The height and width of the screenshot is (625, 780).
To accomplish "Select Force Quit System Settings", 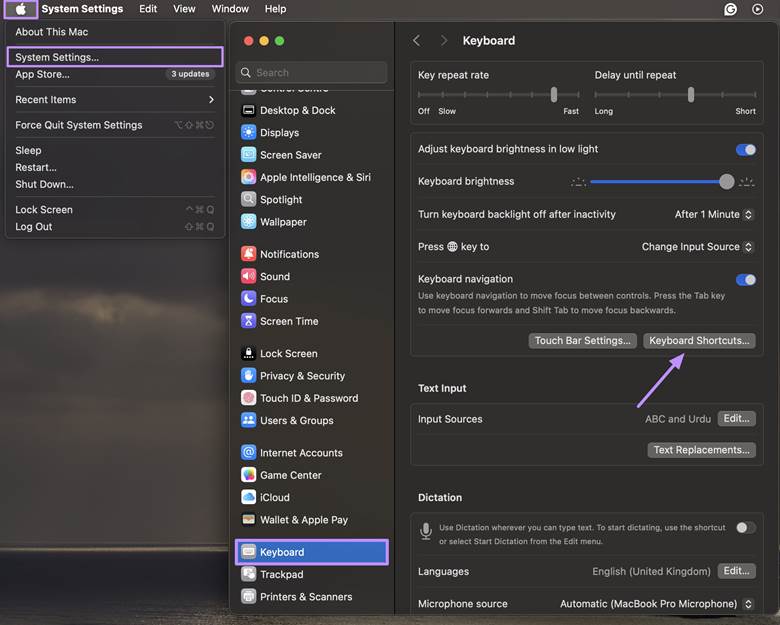I will 79,125.
